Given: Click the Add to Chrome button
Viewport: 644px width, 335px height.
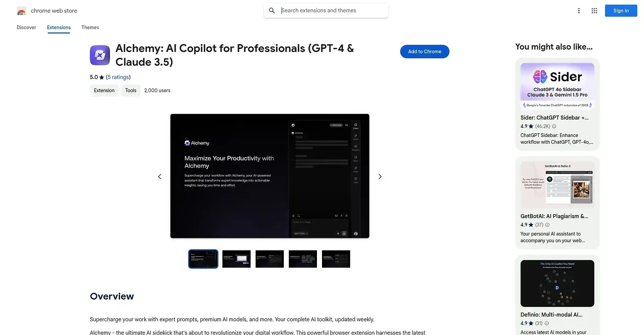Looking at the screenshot, I should 425,51.
